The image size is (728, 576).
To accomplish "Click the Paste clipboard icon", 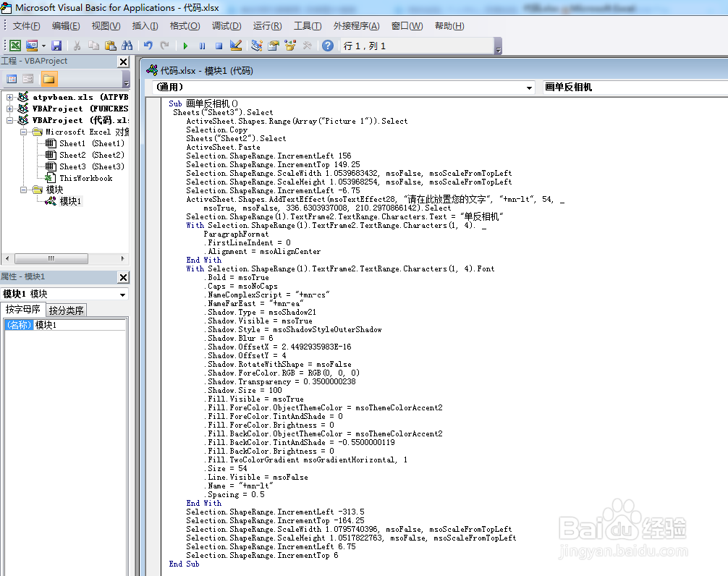I will tap(111, 46).
